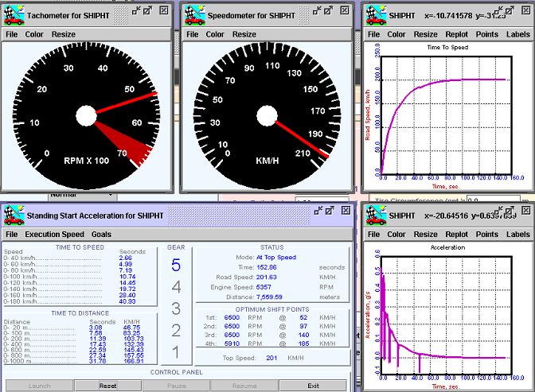Close the Standing Start Acceleration window

tap(346, 211)
